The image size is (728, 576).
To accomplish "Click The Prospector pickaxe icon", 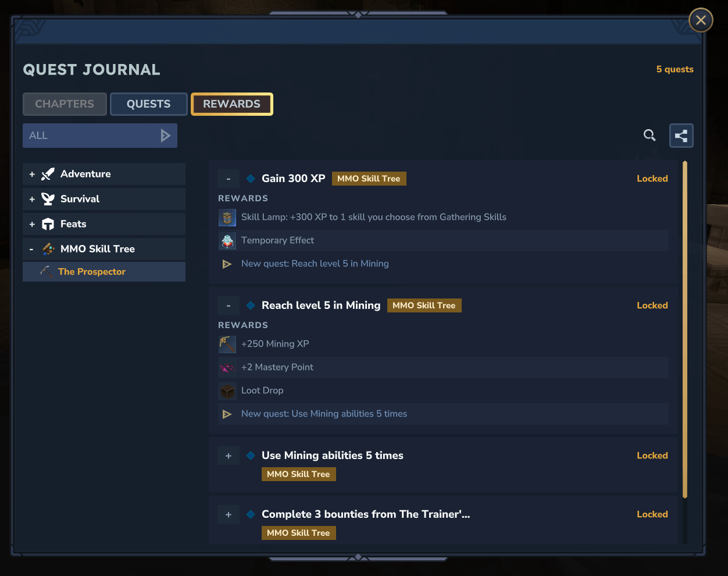I will click(x=47, y=272).
